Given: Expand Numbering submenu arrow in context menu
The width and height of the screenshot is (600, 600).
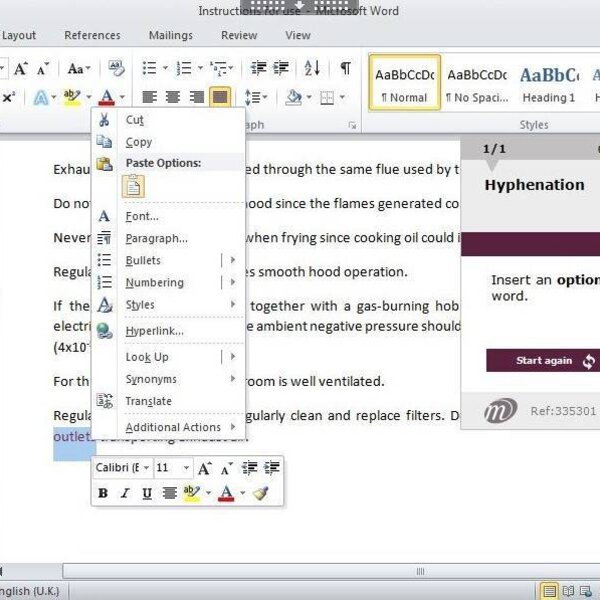Looking at the screenshot, I should (x=233, y=282).
